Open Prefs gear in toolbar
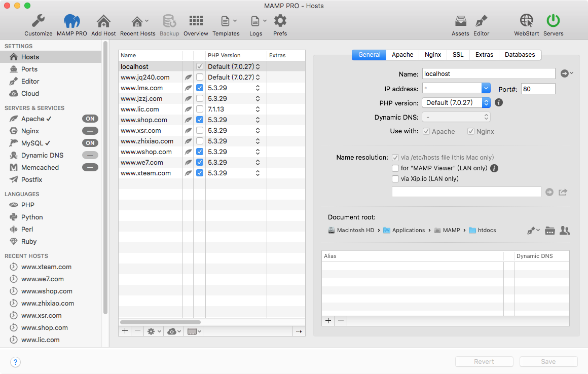 tap(280, 22)
